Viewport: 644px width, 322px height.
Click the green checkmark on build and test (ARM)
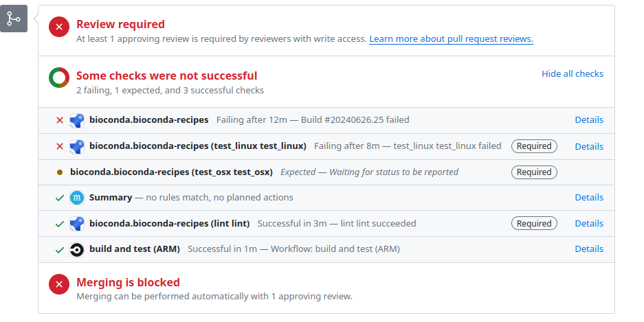point(60,250)
